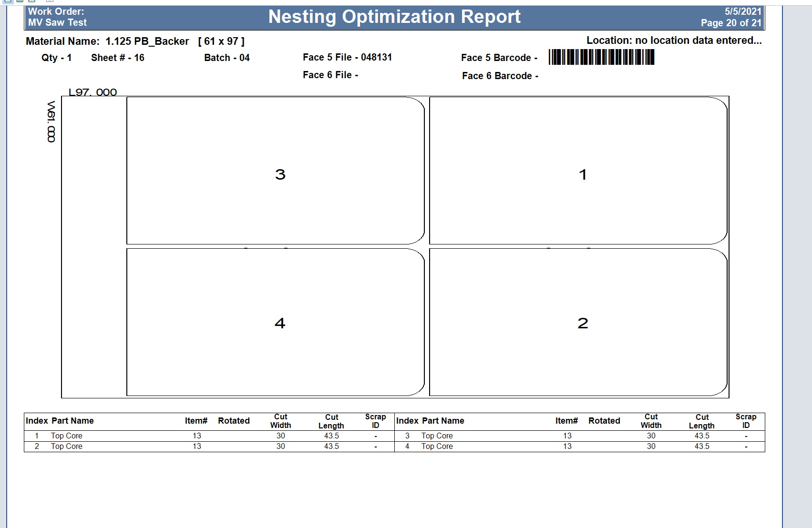Click the left table 'Part Name' header
The height and width of the screenshot is (528, 812).
72,421
